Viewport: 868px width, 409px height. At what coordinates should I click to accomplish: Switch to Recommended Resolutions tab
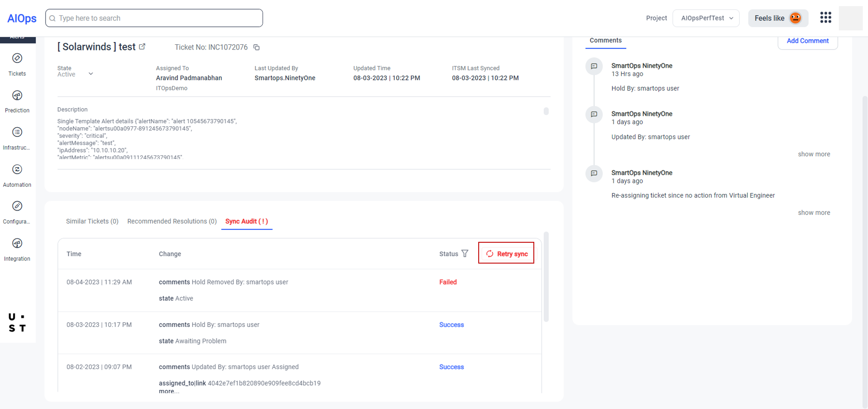tap(172, 221)
